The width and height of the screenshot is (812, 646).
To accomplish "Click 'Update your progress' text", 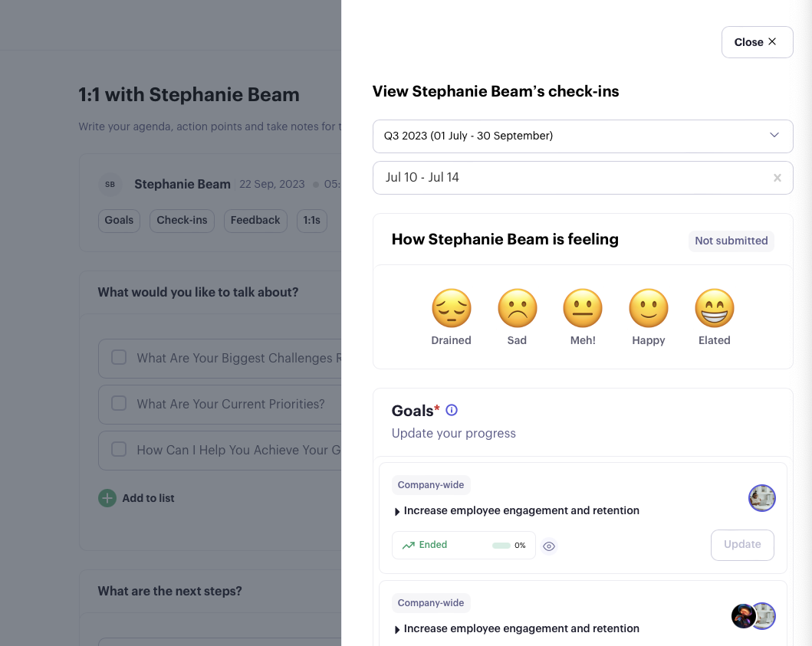I will [x=454, y=433].
